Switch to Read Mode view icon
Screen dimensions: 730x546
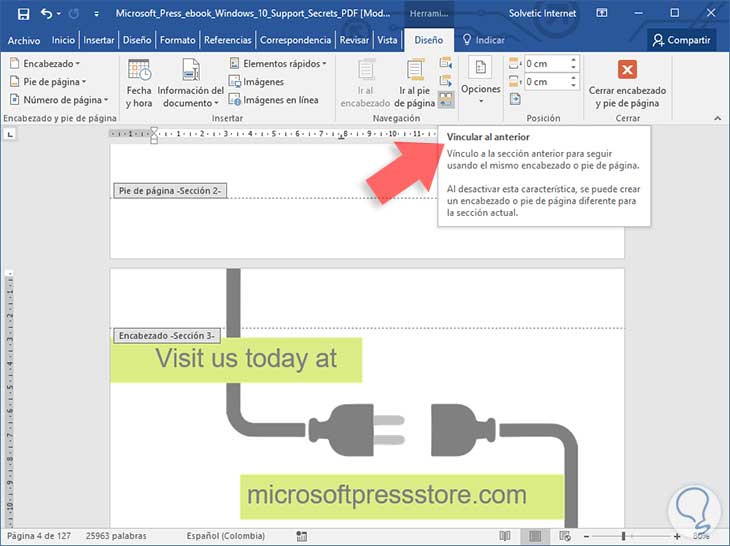(x=505, y=536)
